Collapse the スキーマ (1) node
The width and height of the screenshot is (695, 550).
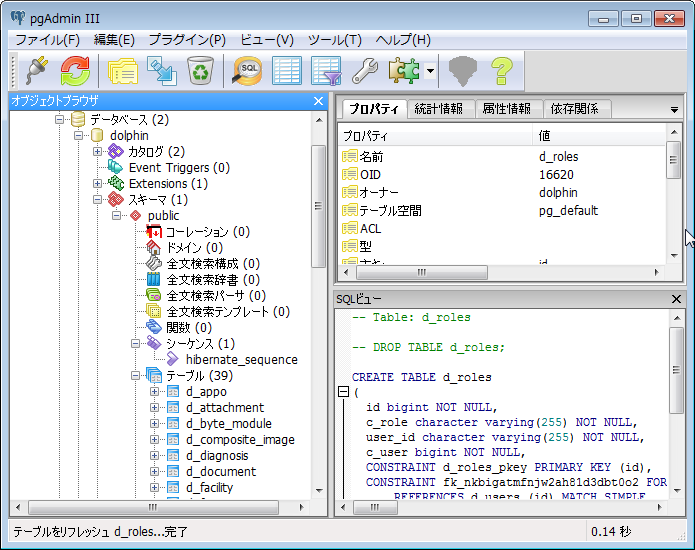tap(97, 199)
